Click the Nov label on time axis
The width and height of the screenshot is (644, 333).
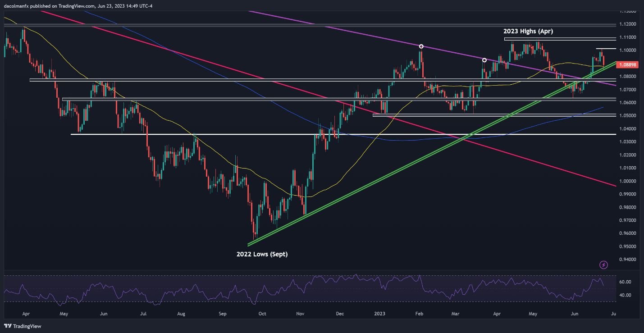coord(301,313)
